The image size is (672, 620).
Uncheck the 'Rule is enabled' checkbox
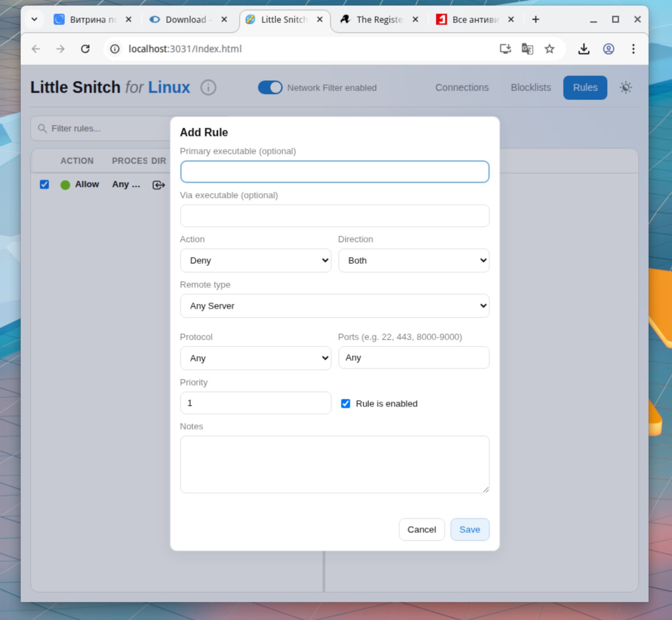point(345,403)
